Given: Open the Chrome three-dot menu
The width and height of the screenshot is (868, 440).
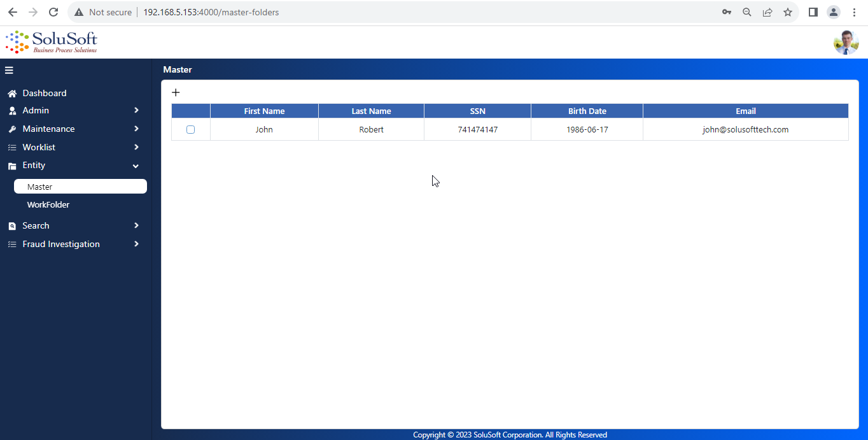Looking at the screenshot, I should tap(854, 12).
